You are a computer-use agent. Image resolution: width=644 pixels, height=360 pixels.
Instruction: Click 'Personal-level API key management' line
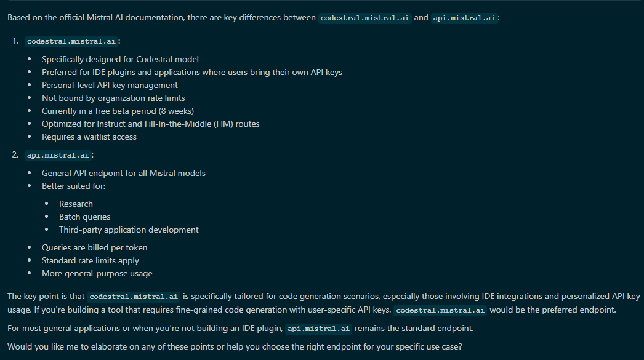(110, 86)
